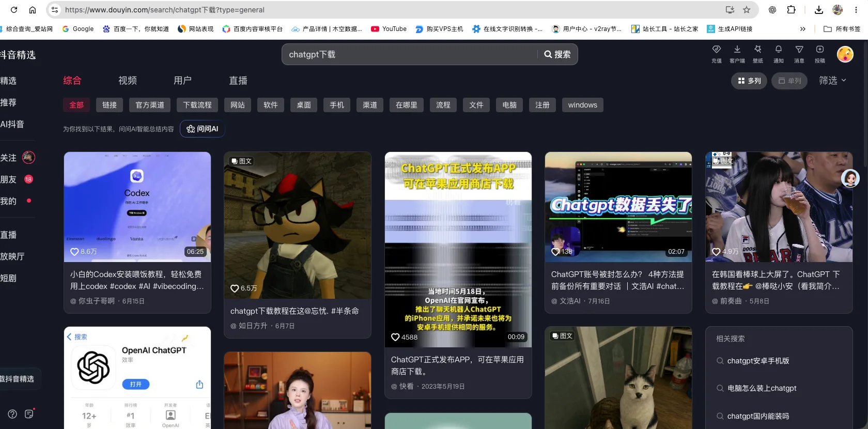This screenshot has width=868, height=429.
Task: Reload the page with the browser refresh icon
Action: pyautogui.click(x=14, y=10)
